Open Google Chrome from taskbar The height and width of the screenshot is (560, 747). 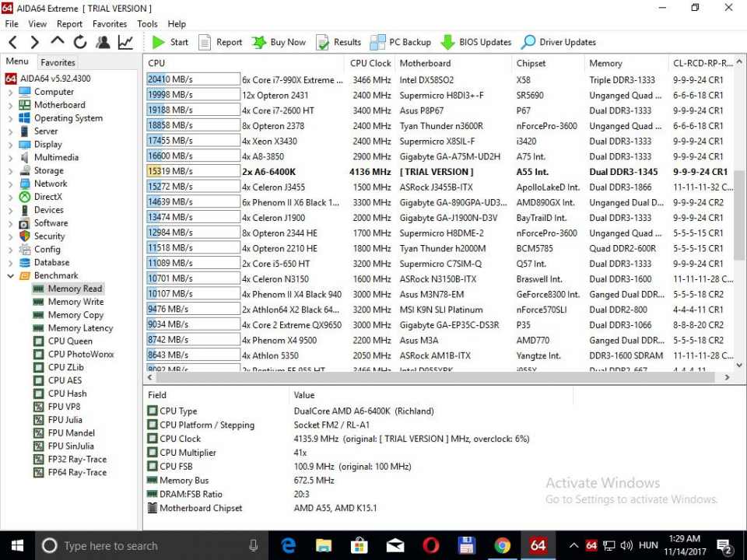[x=502, y=546]
